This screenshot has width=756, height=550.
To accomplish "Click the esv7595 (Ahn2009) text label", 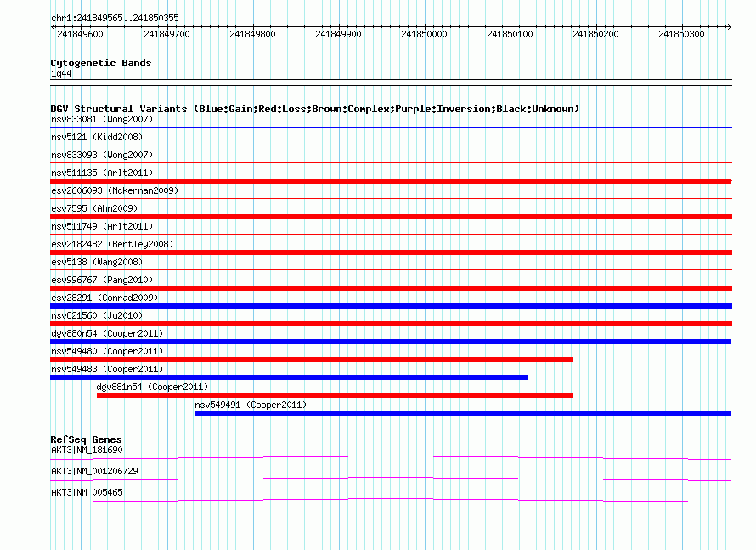I will click(x=94, y=208).
